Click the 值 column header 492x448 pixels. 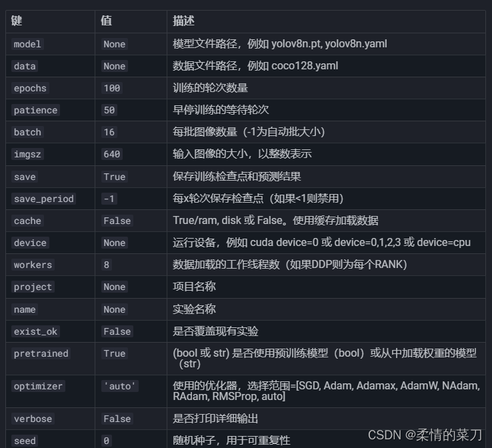coord(107,21)
